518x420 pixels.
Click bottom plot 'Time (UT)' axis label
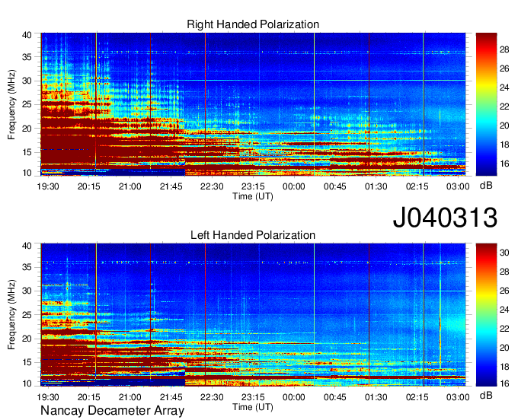253,407
